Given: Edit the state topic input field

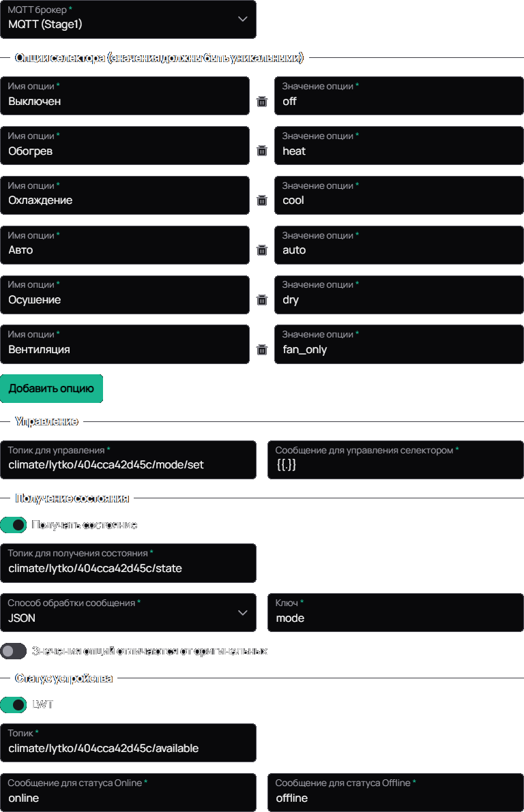Looking at the screenshot, I should pyautogui.click(x=128, y=563).
